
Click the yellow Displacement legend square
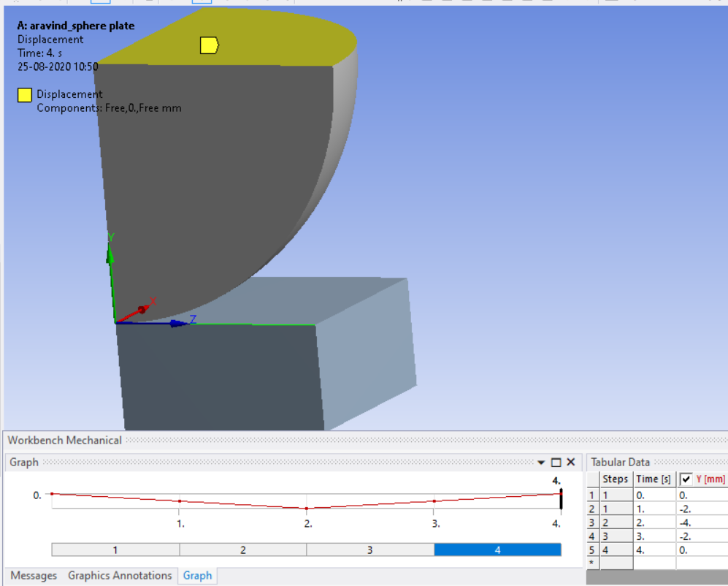point(24,94)
